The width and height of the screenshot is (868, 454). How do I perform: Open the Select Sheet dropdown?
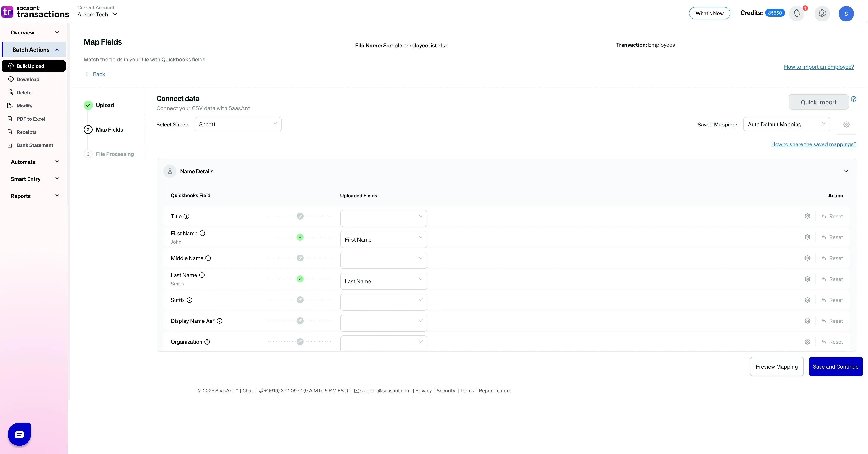238,124
